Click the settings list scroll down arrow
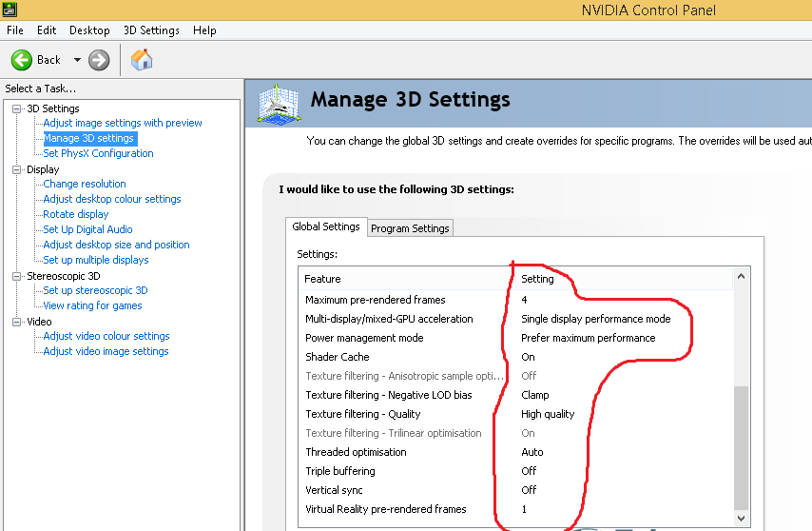 pos(741,519)
